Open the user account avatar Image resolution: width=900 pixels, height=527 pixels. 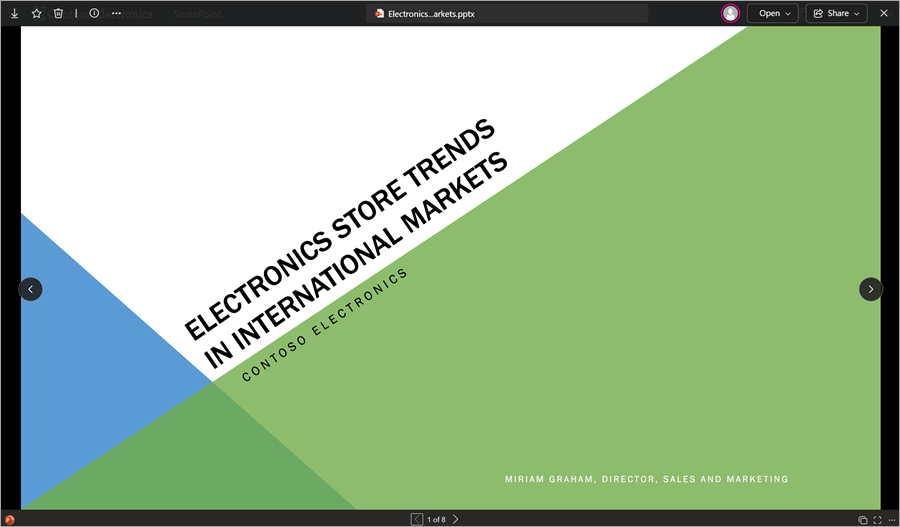pos(730,13)
